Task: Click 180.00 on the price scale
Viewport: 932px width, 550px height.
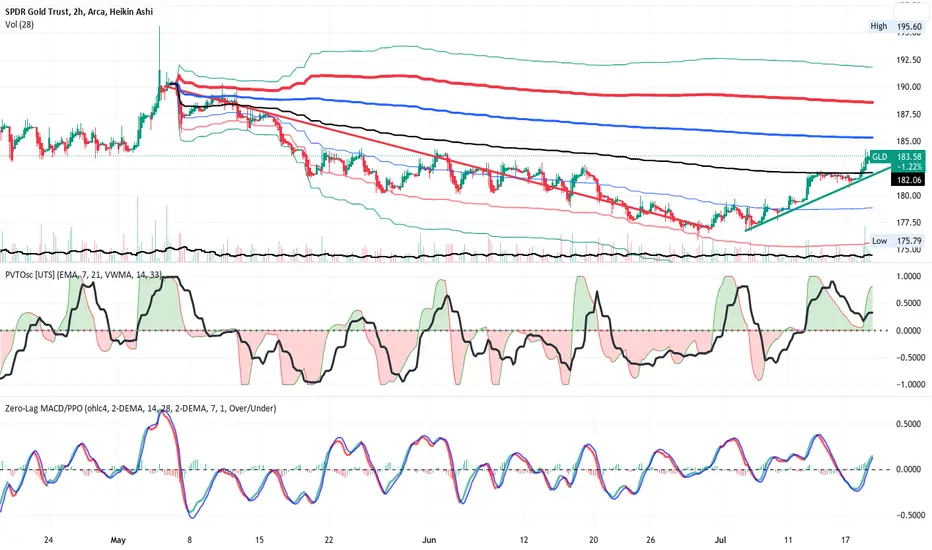Action: (x=909, y=196)
